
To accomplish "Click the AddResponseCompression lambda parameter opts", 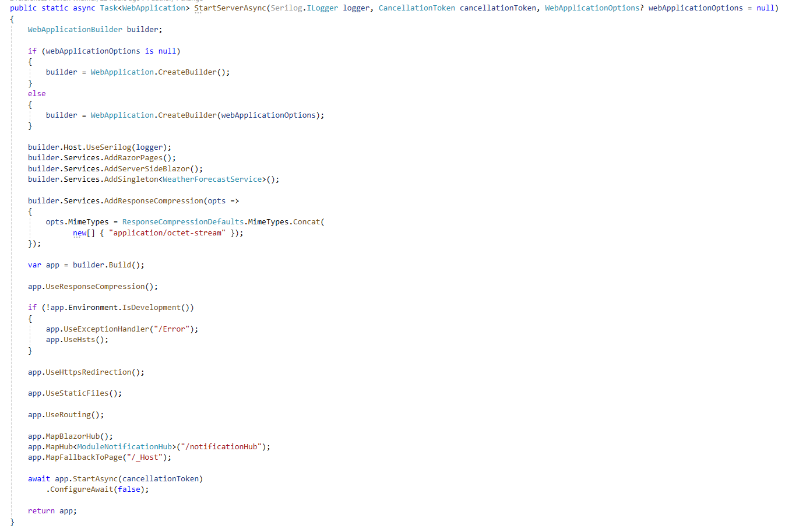I will pyautogui.click(x=216, y=200).
